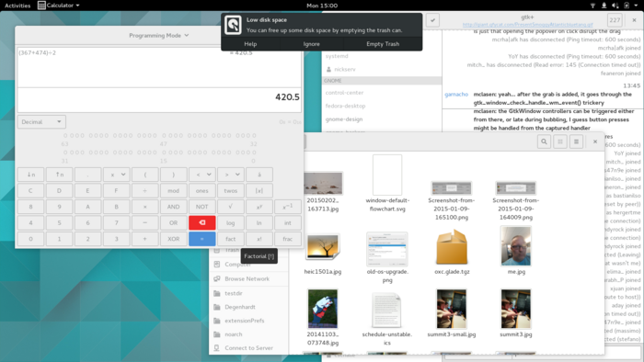Toggle bit 63 in the binary display
This screenshot has width=644, height=362.
(x=65, y=135)
